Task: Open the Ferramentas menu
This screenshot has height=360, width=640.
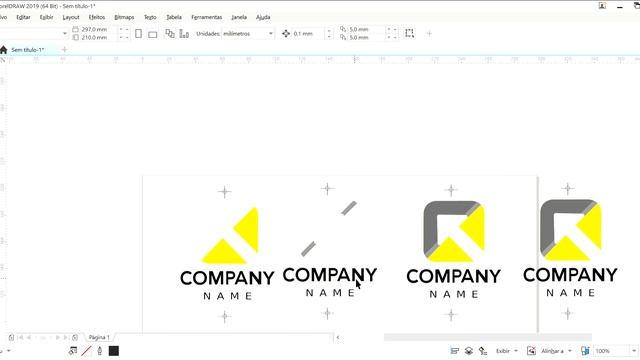Action: tap(207, 17)
